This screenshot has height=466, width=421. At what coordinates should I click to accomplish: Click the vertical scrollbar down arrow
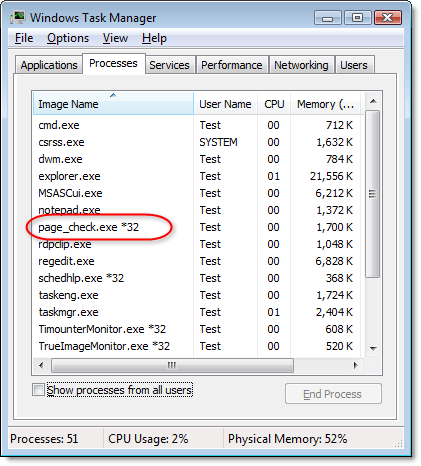click(x=373, y=348)
